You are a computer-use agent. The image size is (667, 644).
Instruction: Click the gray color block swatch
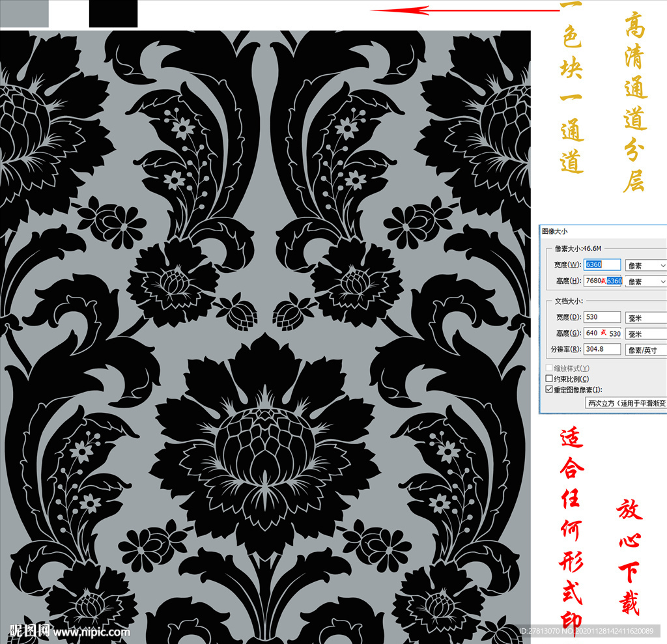click(24, 14)
